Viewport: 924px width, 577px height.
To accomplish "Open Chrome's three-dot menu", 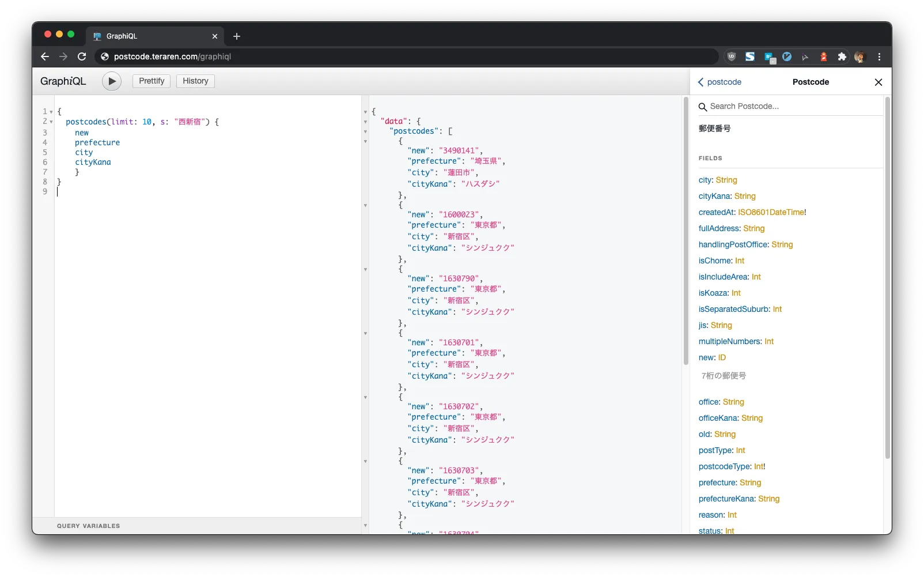I will coord(879,56).
